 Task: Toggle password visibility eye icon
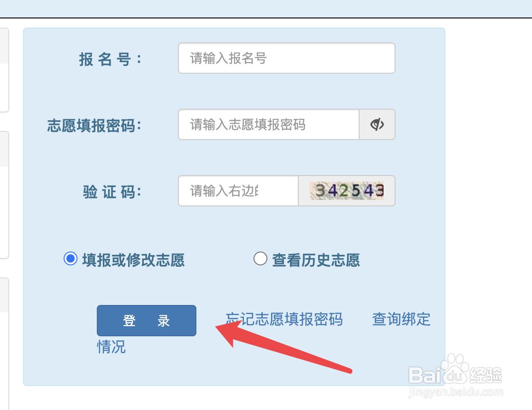click(x=377, y=124)
